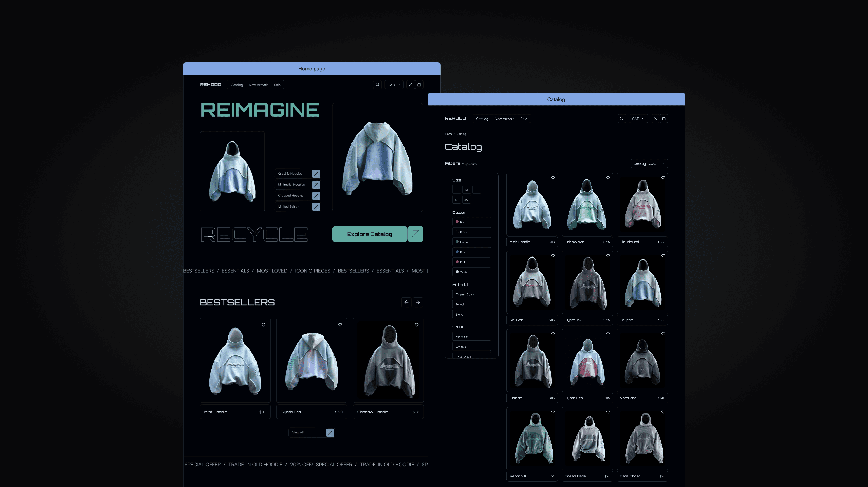This screenshot has width=868, height=487.
Task: Open Ocean Fade product thumbnail
Action: [587, 439]
